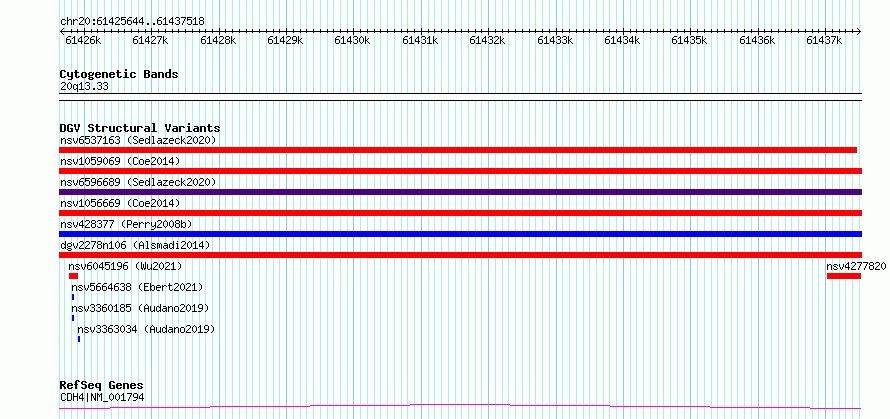
Task: Click the chr20:61425644..61437518 region text
Action: click(x=132, y=22)
